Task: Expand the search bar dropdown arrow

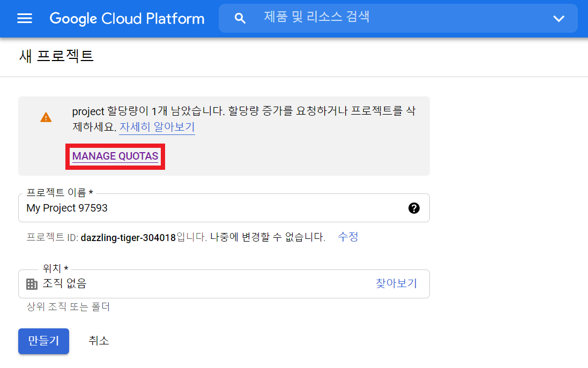Action: click(559, 18)
